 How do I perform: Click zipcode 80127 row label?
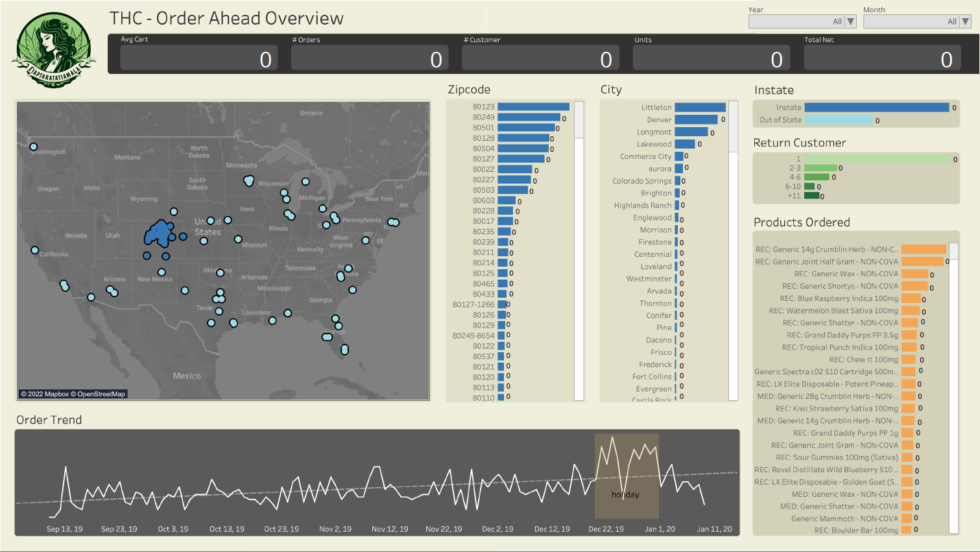click(483, 159)
